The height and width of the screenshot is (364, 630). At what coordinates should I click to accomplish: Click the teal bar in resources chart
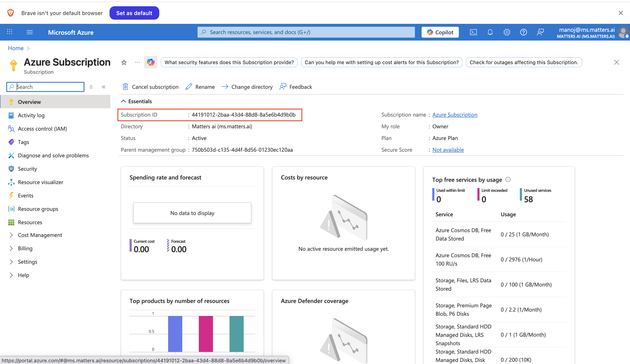click(236, 334)
